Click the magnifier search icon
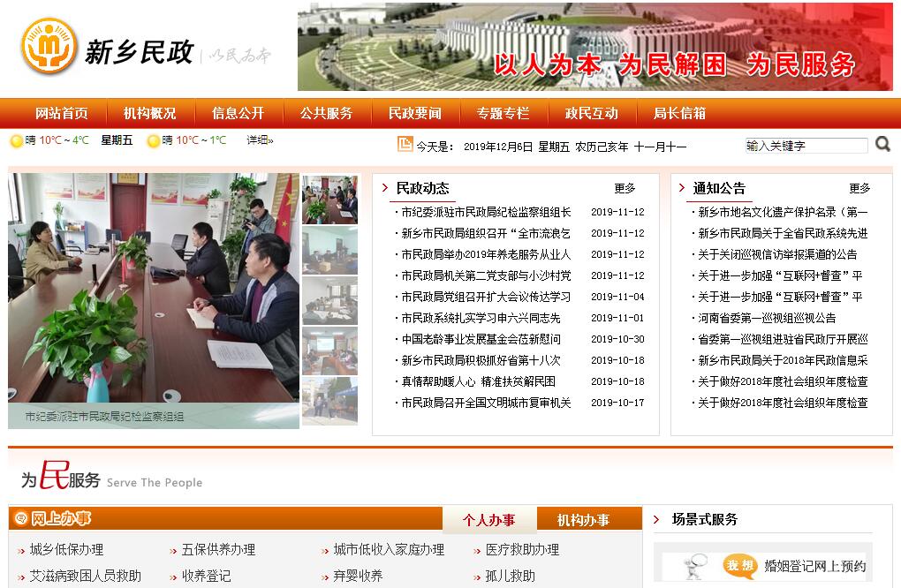This screenshot has height=588, width=901. 882,144
